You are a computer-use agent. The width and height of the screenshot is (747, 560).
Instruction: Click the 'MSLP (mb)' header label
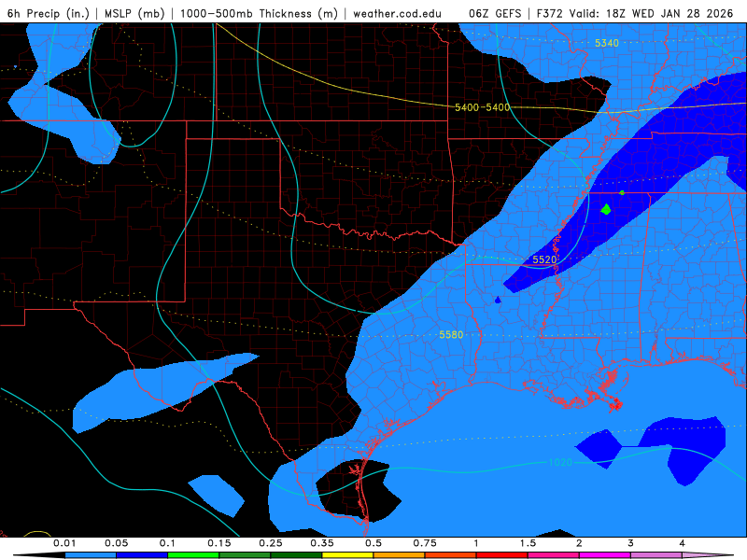134,13
